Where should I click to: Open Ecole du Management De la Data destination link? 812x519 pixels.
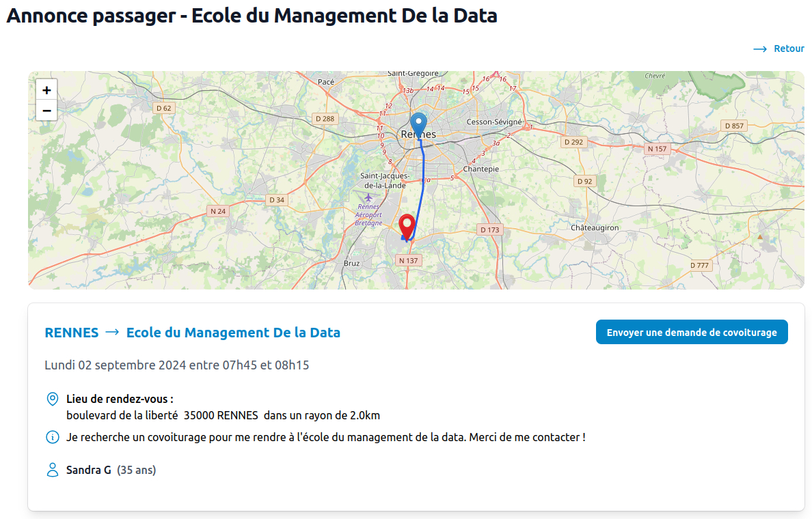[233, 333]
